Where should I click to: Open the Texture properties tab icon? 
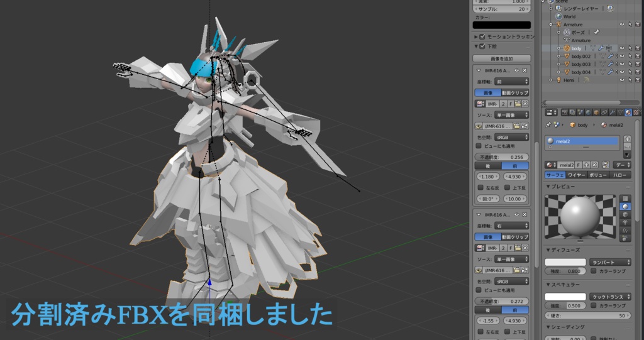tap(636, 112)
